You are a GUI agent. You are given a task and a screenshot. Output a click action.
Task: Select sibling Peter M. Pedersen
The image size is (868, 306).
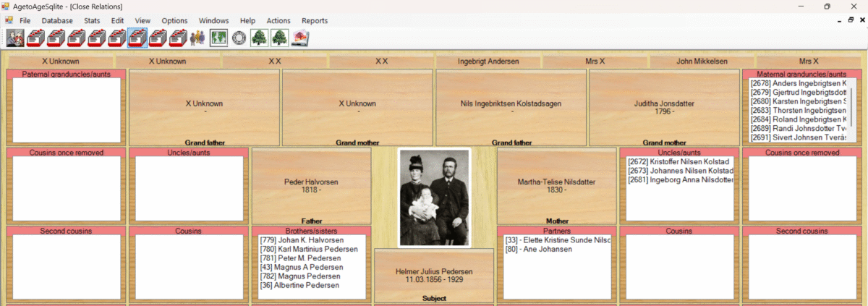(x=299, y=258)
